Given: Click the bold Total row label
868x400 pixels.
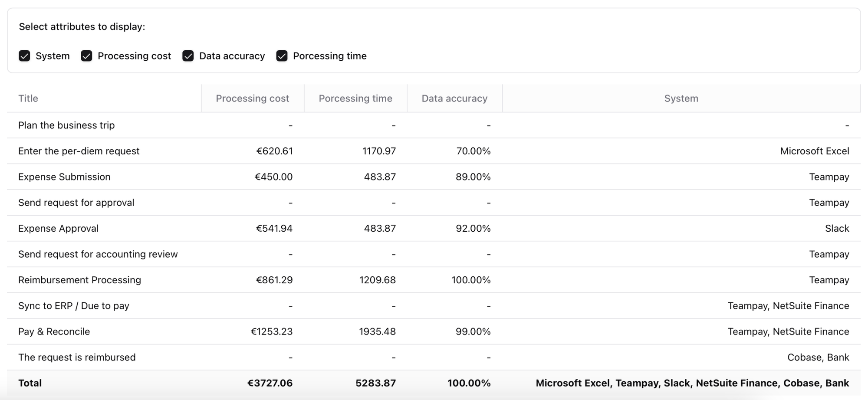Looking at the screenshot, I should (30, 383).
